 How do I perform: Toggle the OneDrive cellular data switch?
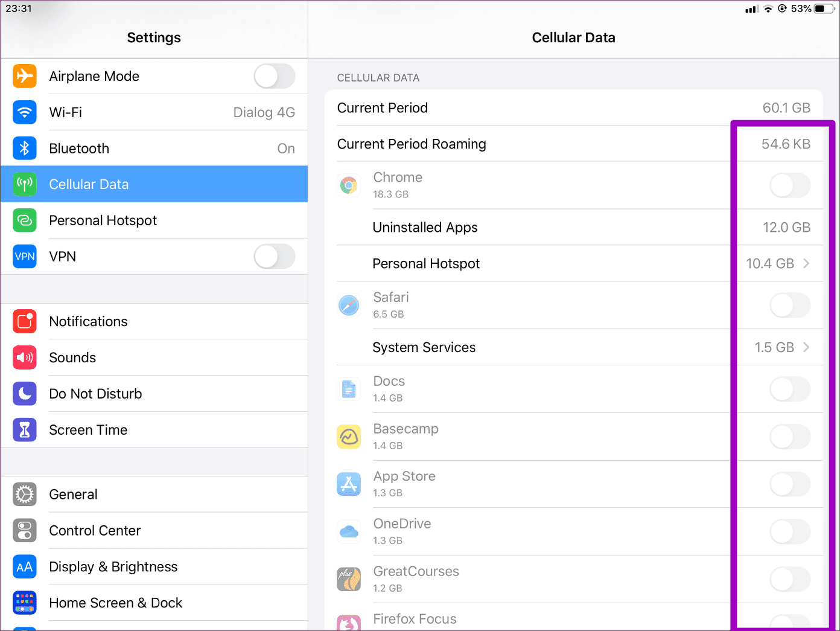coord(790,531)
